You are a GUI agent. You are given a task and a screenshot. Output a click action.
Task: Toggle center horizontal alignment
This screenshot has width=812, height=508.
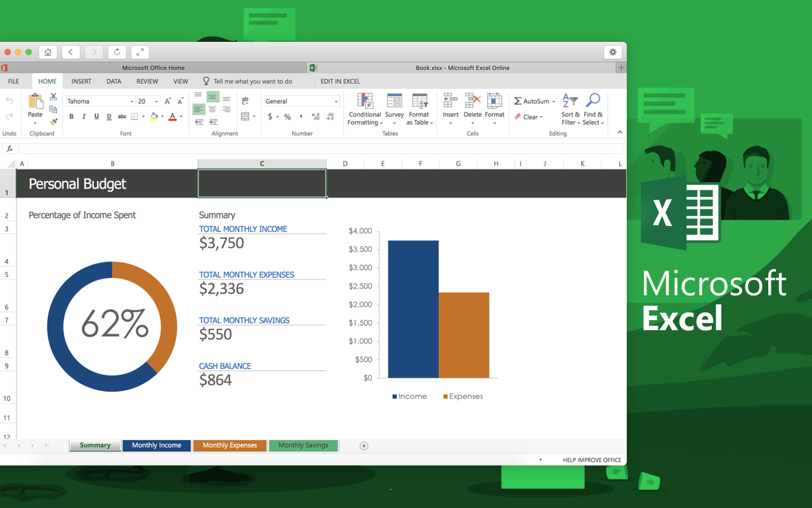pos(213,110)
